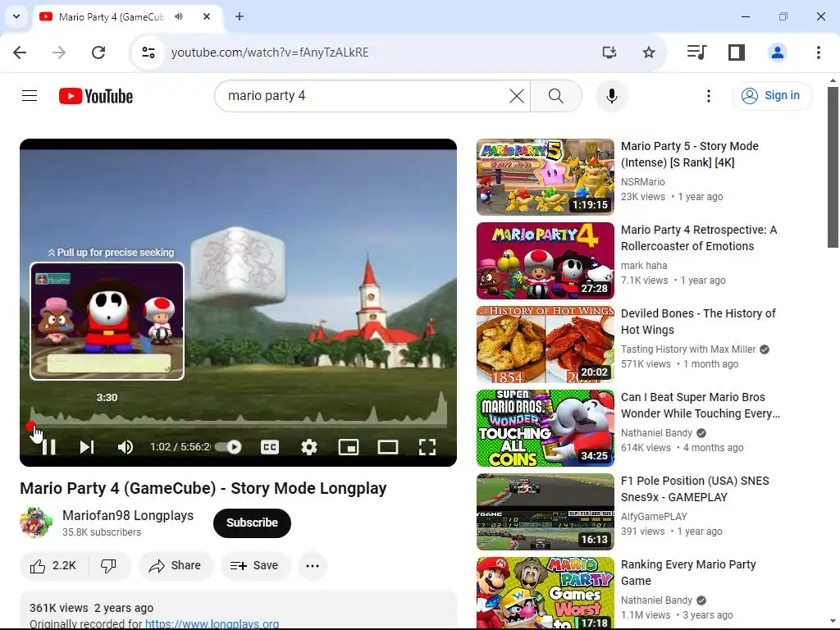
Task: Open Mario Party 4 Retrospective thumbnail
Action: click(x=546, y=261)
